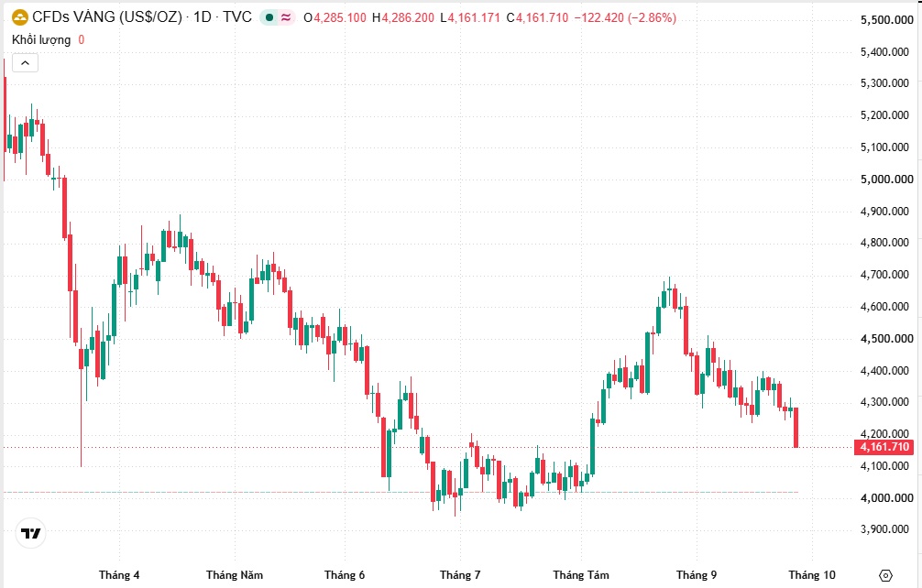Click the high value H4,286.200
The image size is (922, 588).
[x=402, y=17]
